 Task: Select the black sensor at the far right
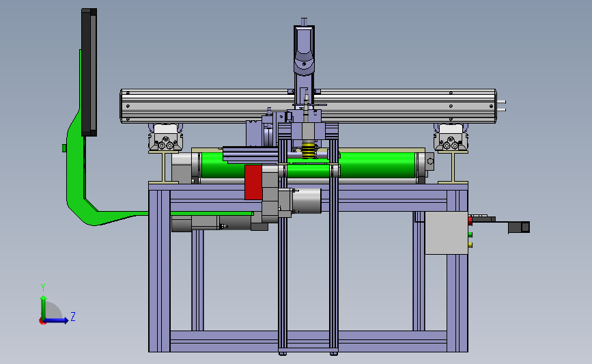519,227
